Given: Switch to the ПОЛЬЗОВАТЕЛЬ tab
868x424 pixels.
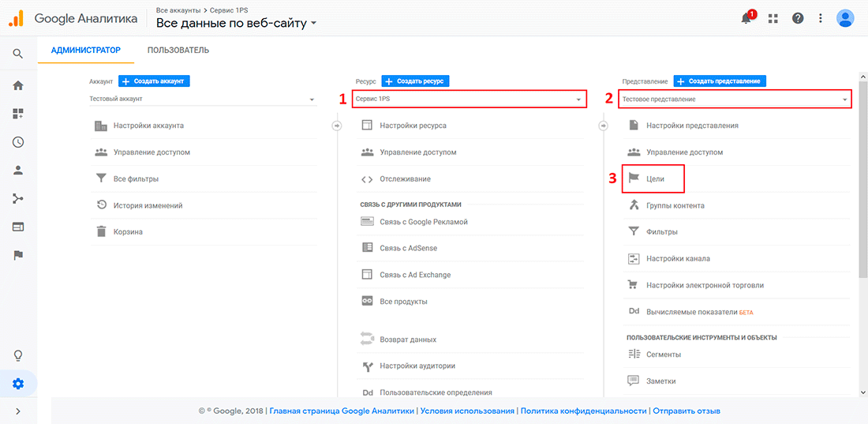Looking at the screenshot, I should pos(178,50).
